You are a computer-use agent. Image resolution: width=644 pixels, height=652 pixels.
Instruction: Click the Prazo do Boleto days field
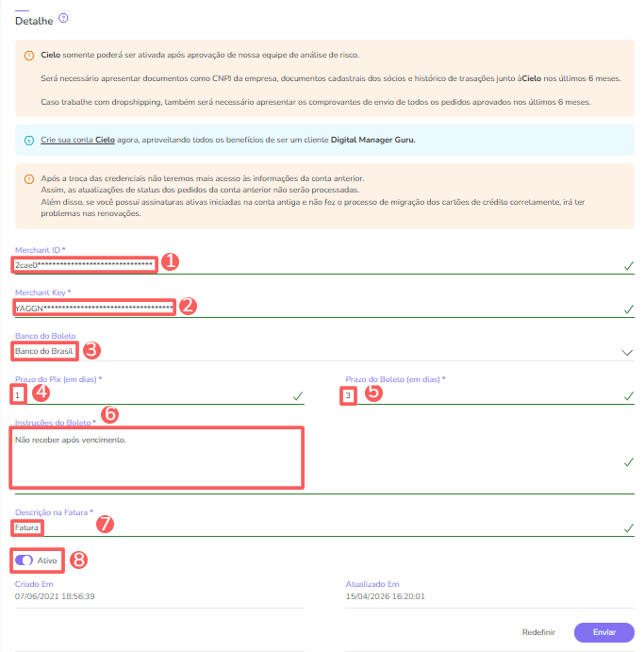pyautogui.click(x=489, y=395)
